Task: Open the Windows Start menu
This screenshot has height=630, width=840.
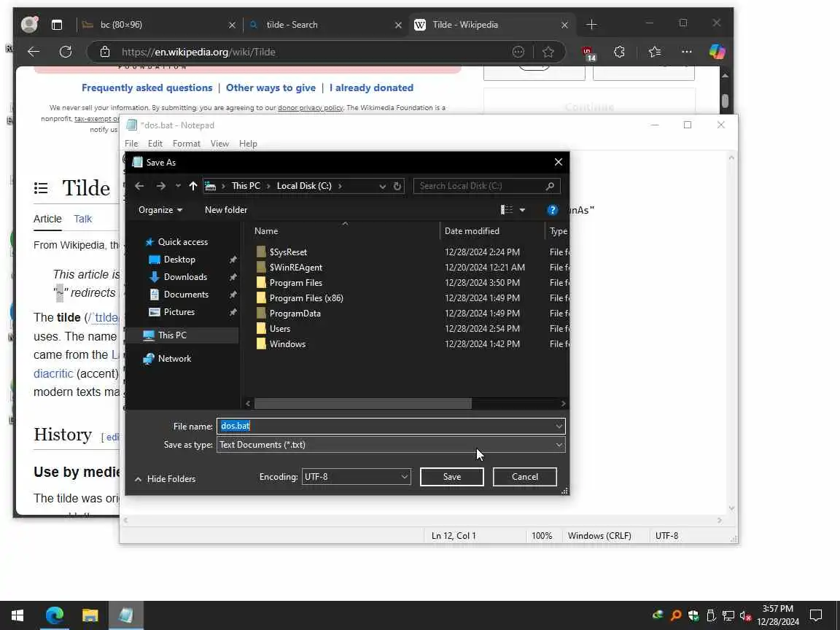Action: (17, 615)
